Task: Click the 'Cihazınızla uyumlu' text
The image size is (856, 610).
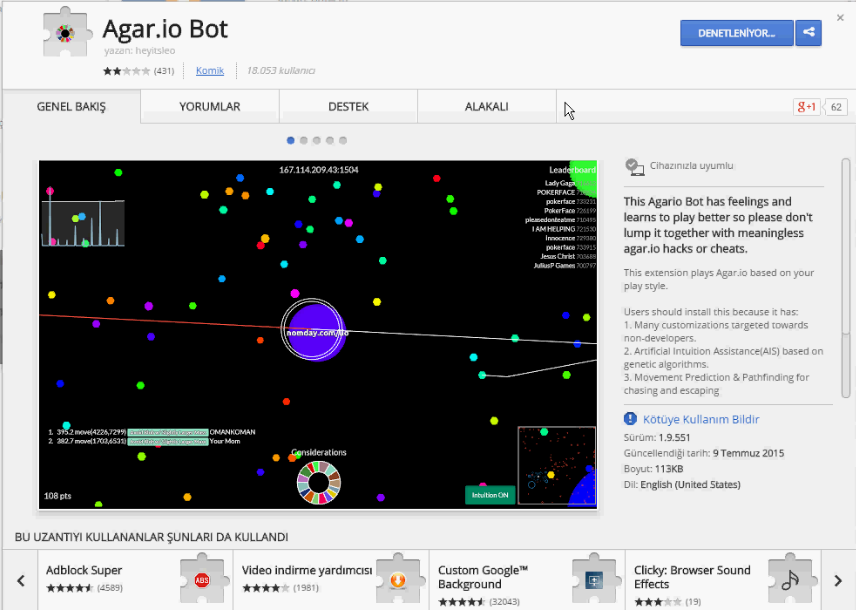Action: [x=691, y=165]
